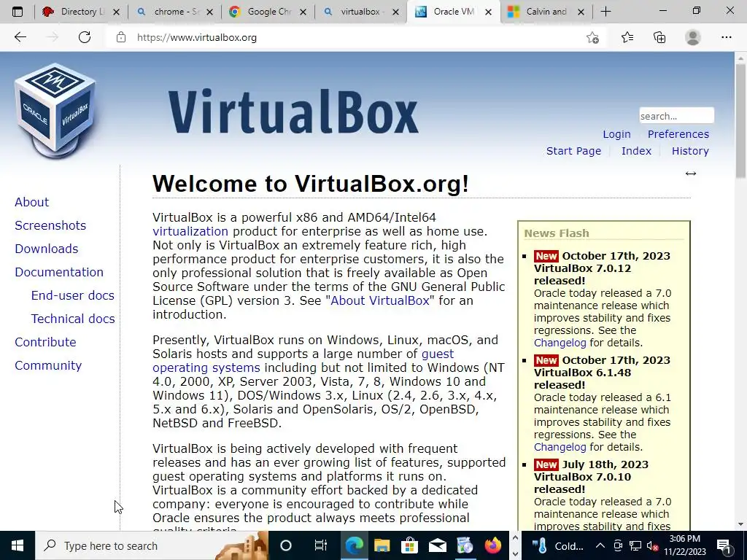Open the notification center icon
Screen dimensions: 747x560
[724, 545]
